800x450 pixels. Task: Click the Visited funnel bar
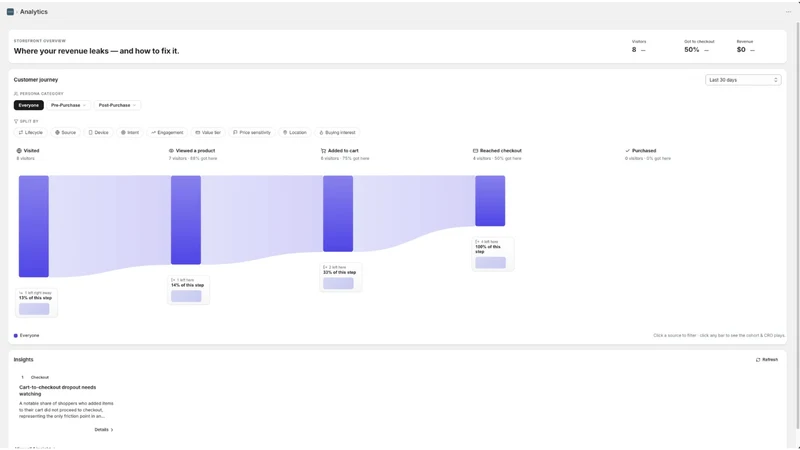pyautogui.click(x=34, y=227)
